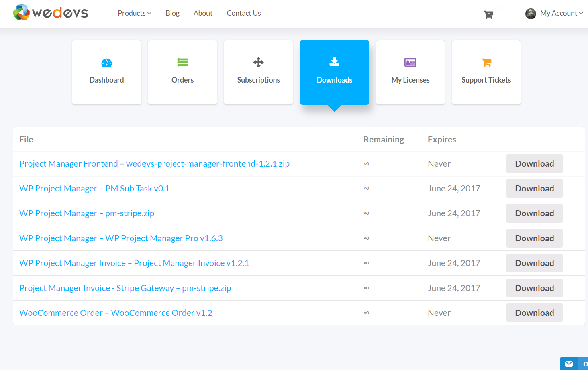Viewport: 588px width, 370px height.
Task: Open the shopping cart icon
Action: 488,15
